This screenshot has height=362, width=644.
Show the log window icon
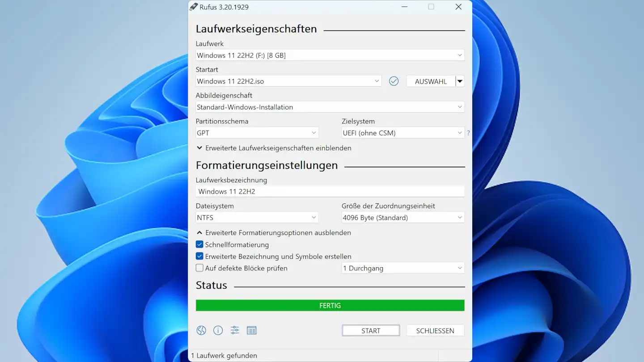[x=252, y=330]
